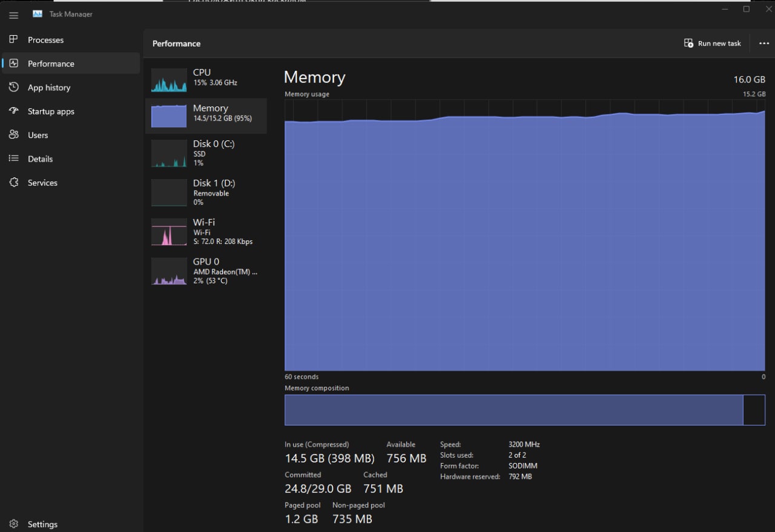775x532 pixels.
Task: Click the large Memory usage graph
Action: pyautogui.click(x=525, y=235)
